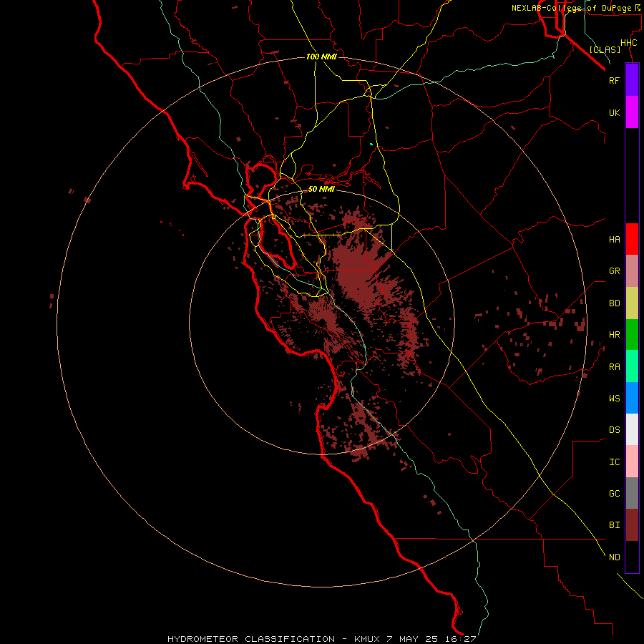Viewport: 644px width, 644px height.
Task: Click the NEXLAB-College of DuPage credit
Action: click(577, 8)
